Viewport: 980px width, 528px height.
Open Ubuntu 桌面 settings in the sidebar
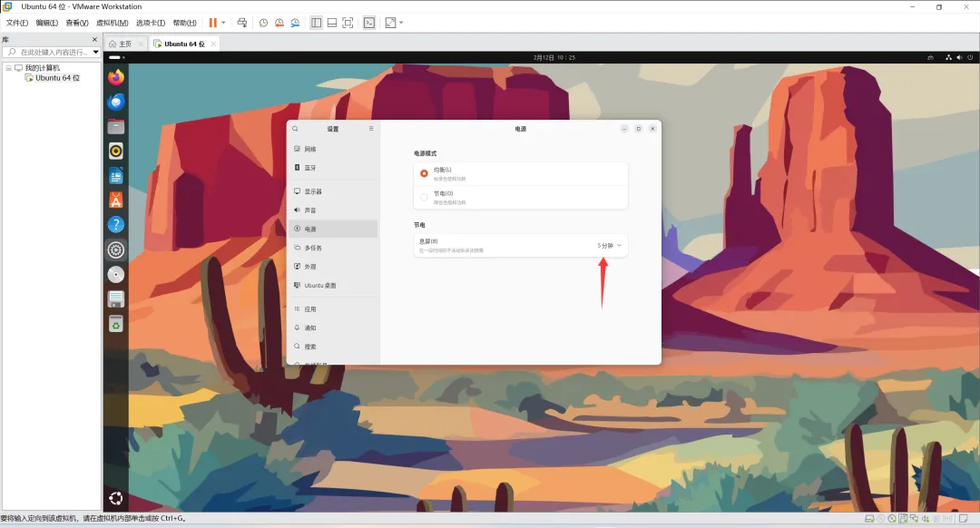click(x=333, y=285)
